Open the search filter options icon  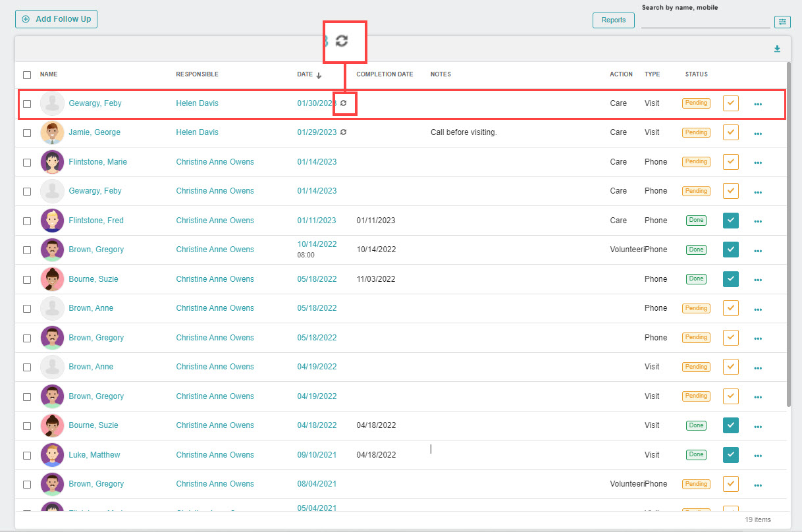(782, 22)
